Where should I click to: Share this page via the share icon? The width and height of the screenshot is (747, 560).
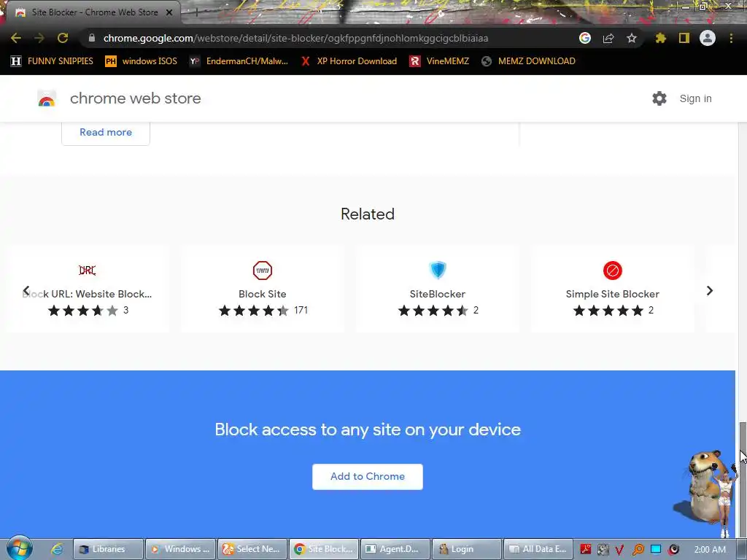[x=608, y=38]
